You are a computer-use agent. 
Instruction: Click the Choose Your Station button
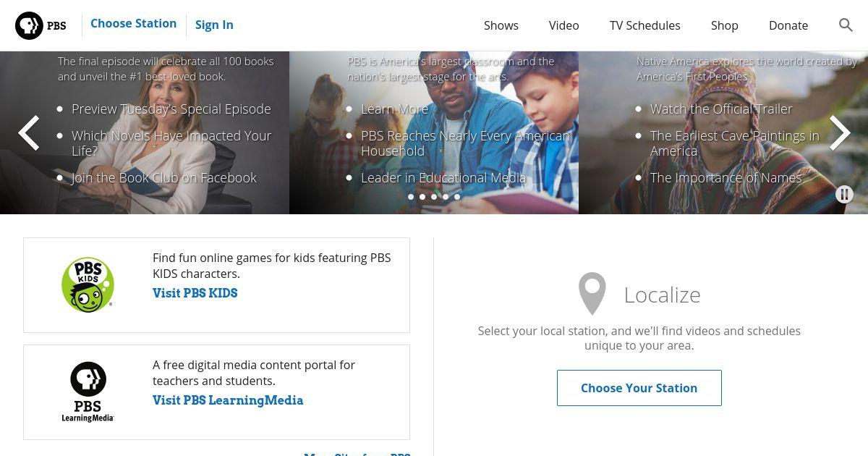point(639,388)
